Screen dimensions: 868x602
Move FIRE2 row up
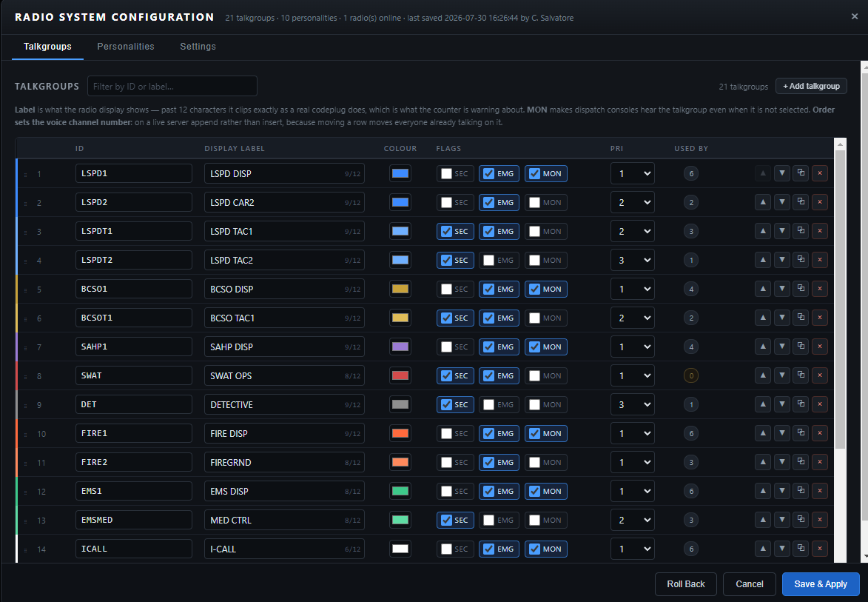(x=763, y=462)
